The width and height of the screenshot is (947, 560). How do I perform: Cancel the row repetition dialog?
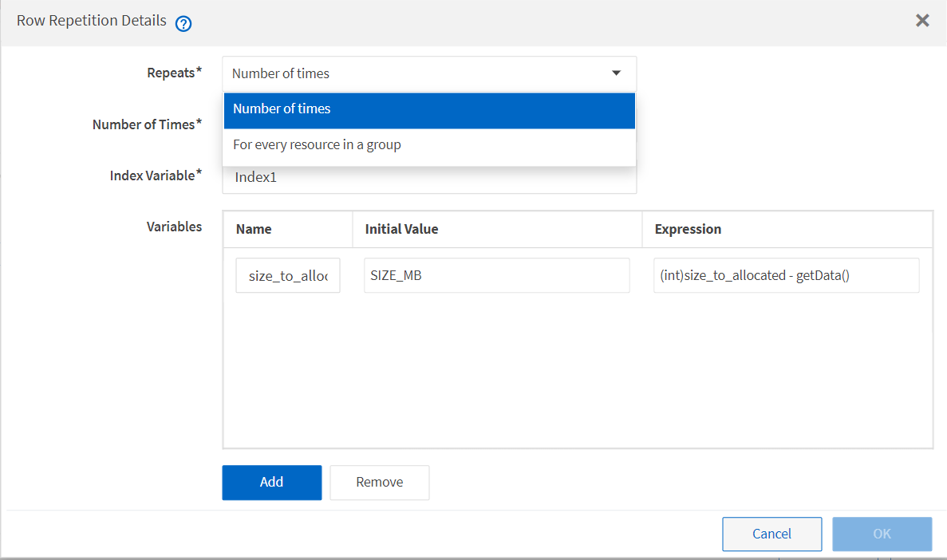coord(771,534)
